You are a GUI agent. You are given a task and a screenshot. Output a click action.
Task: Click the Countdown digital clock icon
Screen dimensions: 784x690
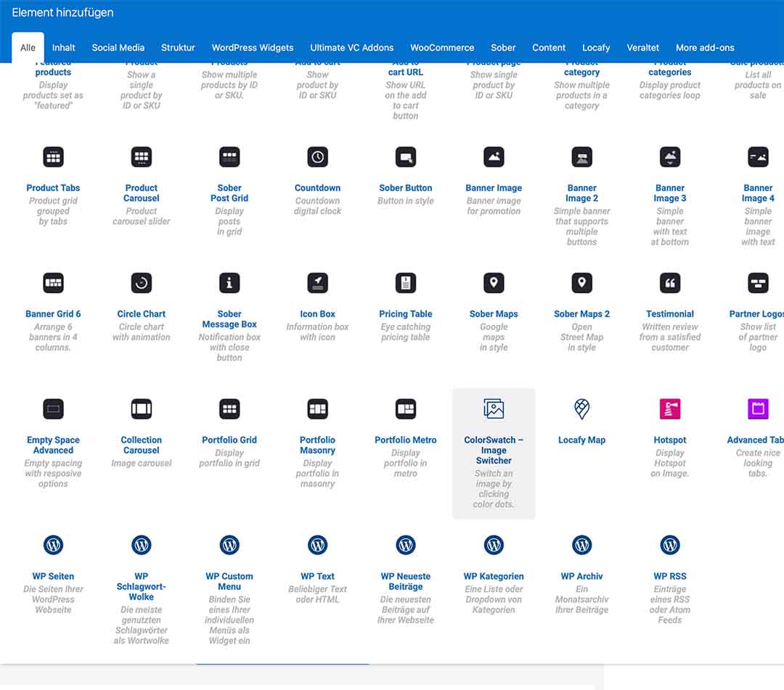click(317, 157)
